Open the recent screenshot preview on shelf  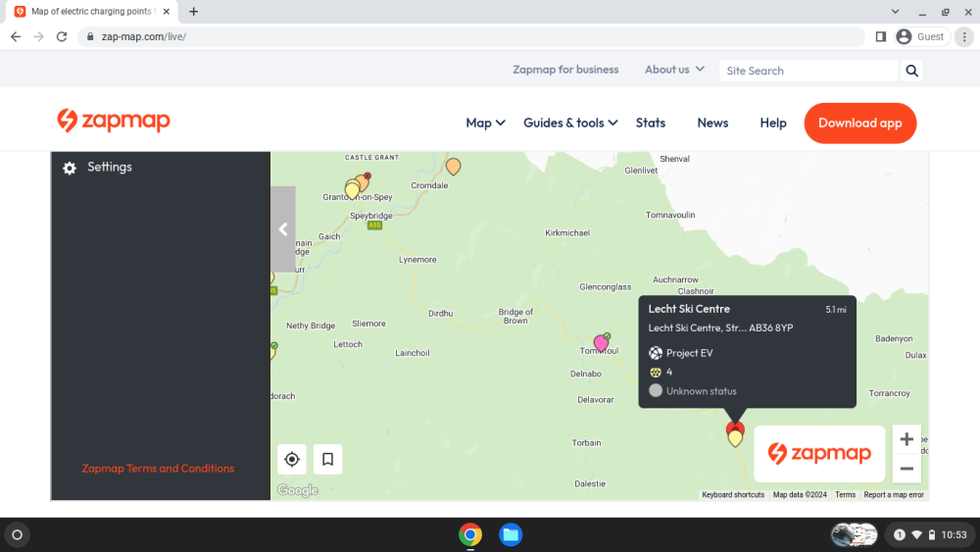click(854, 535)
